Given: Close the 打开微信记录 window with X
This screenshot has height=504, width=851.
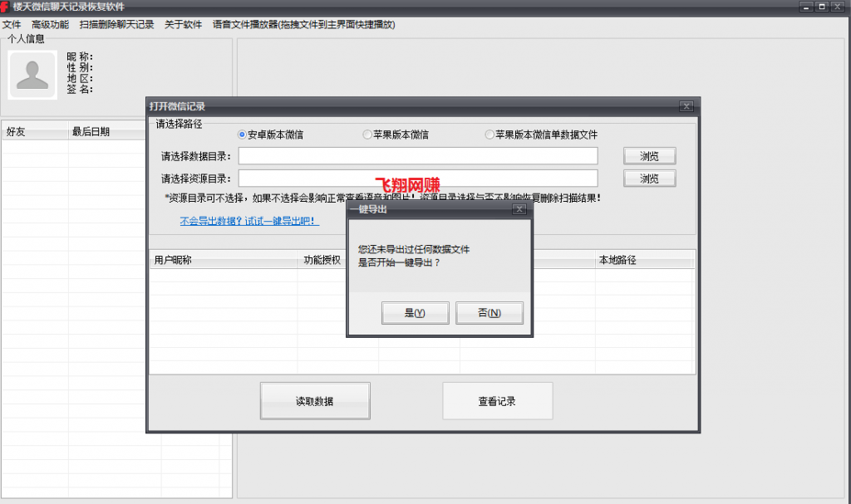Looking at the screenshot, I should (x=686, y=106).
